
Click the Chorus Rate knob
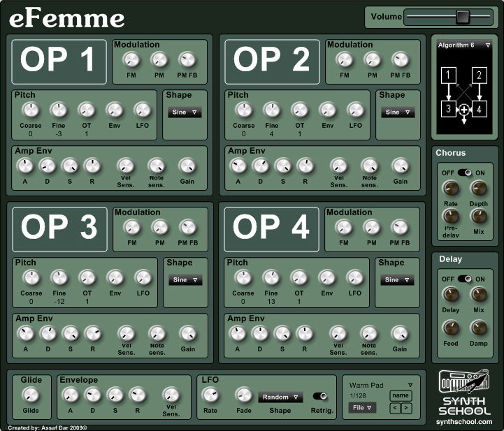[452, 188]
